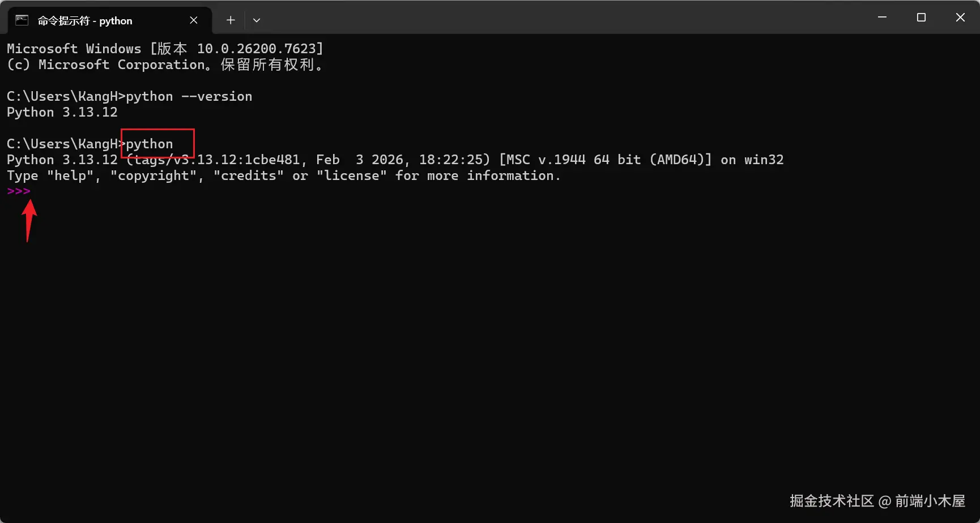Image resolution: width=980 pixels, height=523 pixels.
Task: Click the 掘金技术社区 watermark text
Action: click(x=832, y=501)
